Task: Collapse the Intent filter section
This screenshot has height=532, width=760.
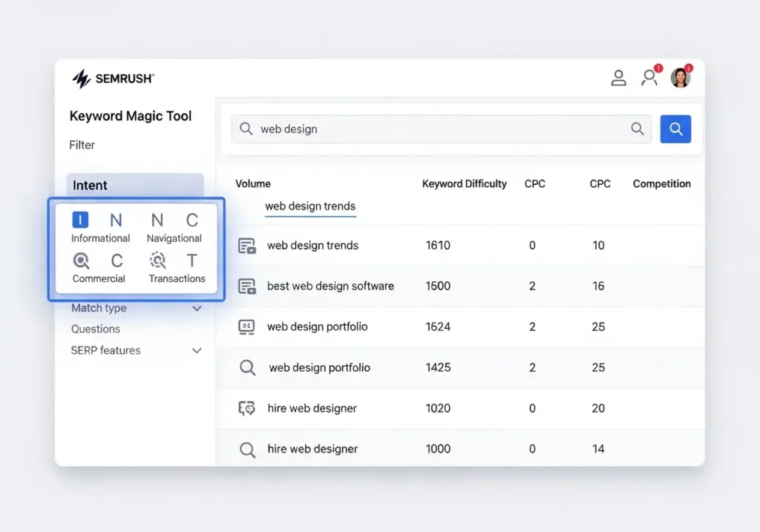Action: click(89, 185)
